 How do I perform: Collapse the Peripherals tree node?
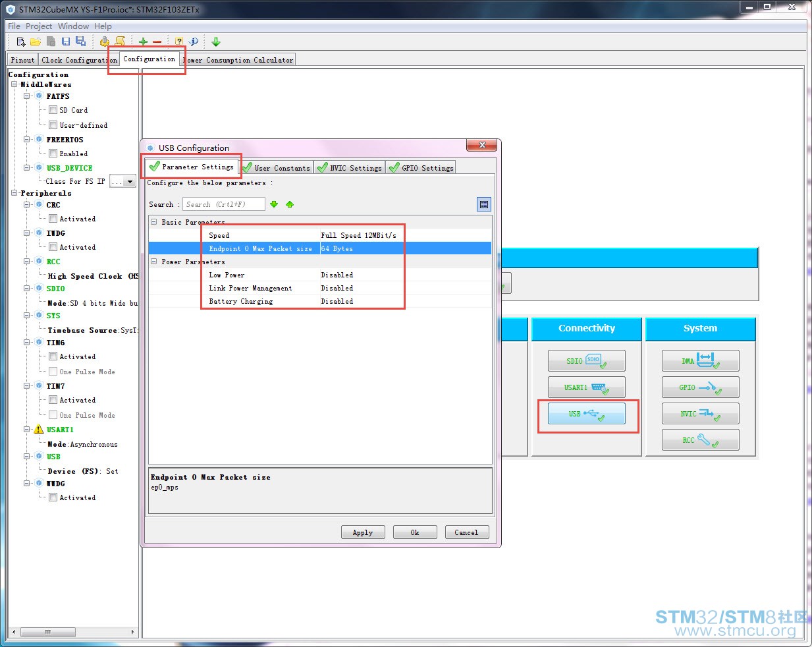pos(14,193)
